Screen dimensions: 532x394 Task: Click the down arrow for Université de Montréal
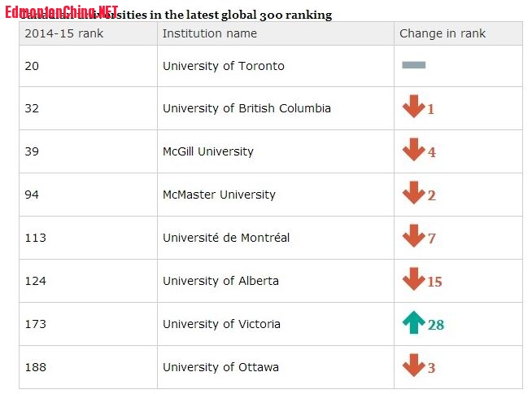[413, 236]
